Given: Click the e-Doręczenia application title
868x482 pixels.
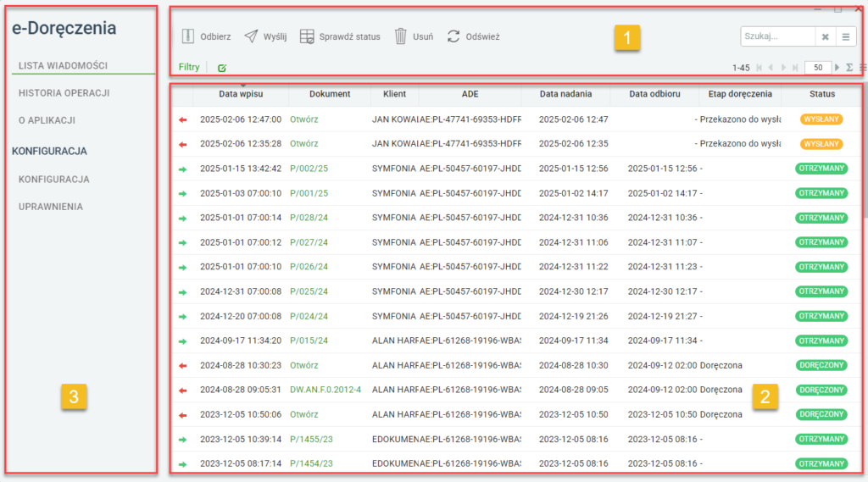Looking at the screenshot, I should point(64,28).
